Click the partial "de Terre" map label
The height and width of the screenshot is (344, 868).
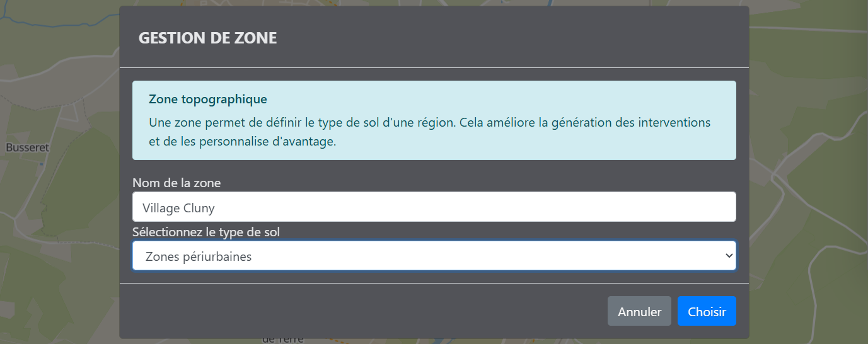[282, 340]
